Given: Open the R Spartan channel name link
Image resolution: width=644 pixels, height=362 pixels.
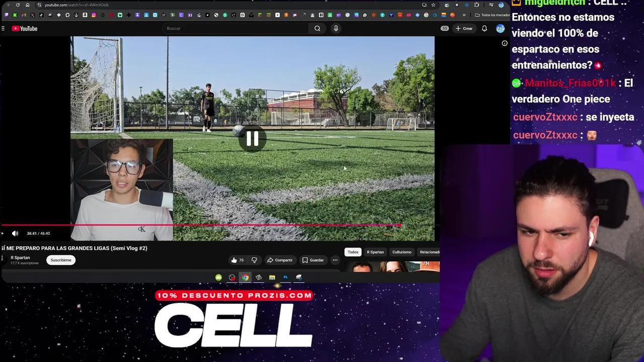Looking at the screenshot, I should coord(20,257).
